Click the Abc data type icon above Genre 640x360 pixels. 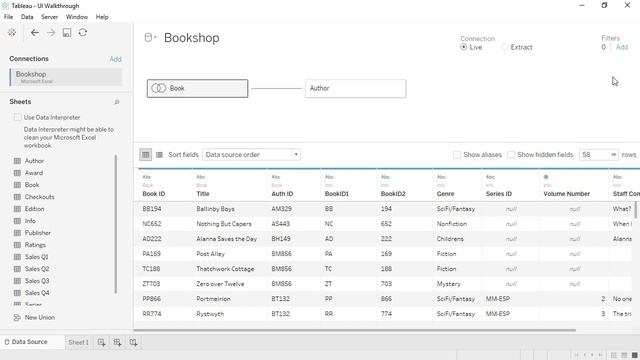click(x=441, y=177)
